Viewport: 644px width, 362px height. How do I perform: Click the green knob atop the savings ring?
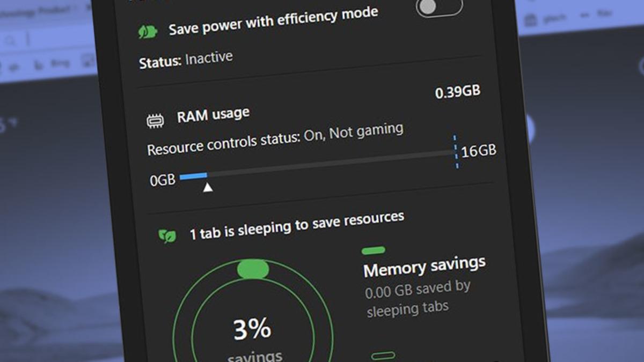tap(253, 269)
